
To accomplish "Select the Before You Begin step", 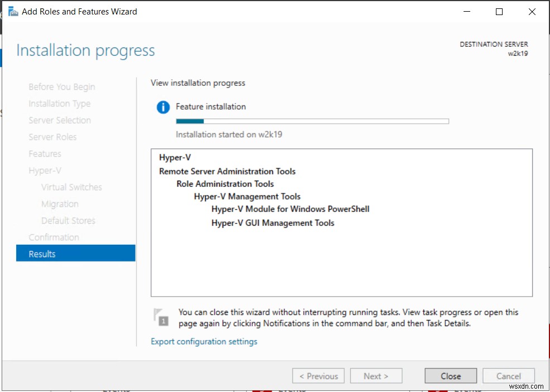I will click(61, 86).
